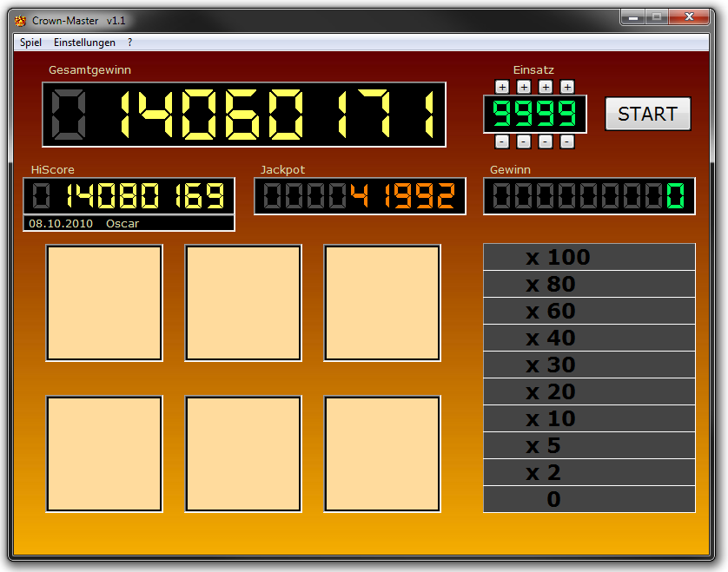The height and width of the screenshot is (572, 728).
Task: Decrease the first Einsatz digit with minus
Action: [502, 141]
